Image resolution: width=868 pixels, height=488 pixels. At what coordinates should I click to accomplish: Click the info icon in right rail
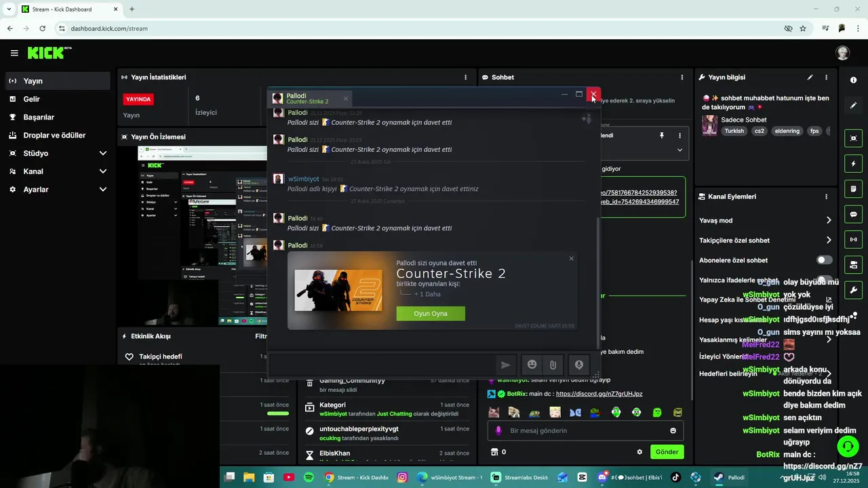click(853, 80)
